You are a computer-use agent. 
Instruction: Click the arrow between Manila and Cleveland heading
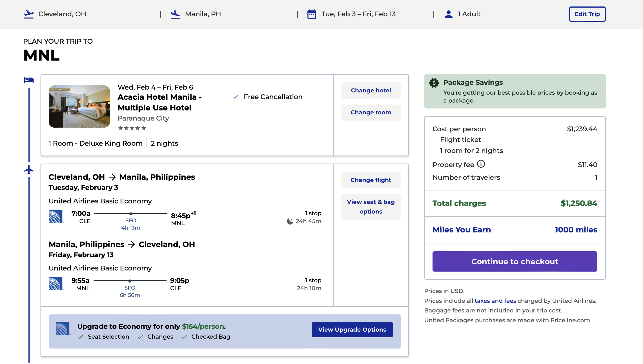coord(132,244)
